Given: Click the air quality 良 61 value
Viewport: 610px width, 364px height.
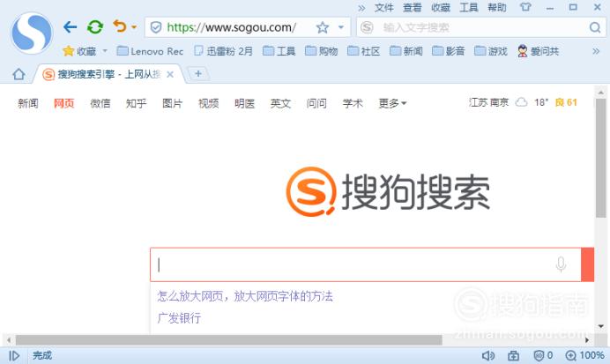Looking at the screenshot, I should tap(566, 102).
